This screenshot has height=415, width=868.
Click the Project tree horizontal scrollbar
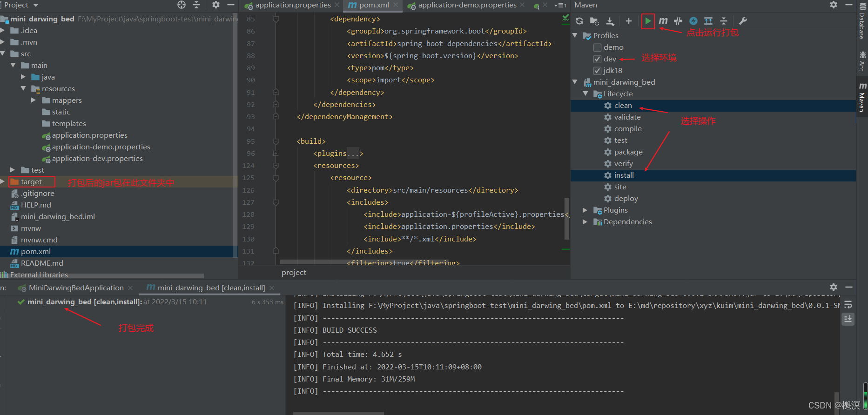click(x=102, y=276)
